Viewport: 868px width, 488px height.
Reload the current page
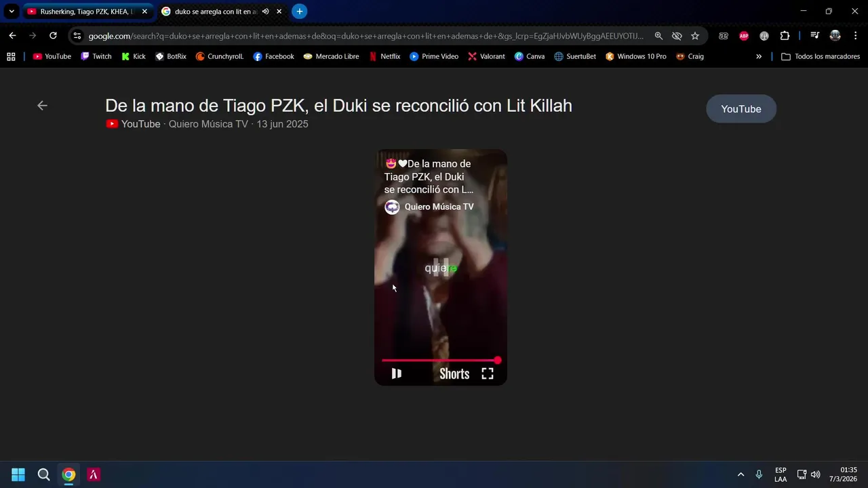click(53, 36)
